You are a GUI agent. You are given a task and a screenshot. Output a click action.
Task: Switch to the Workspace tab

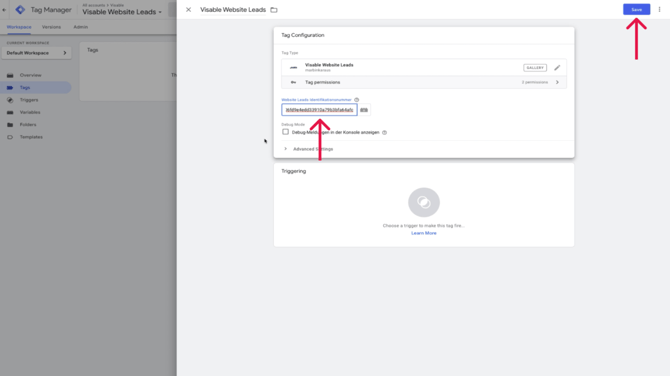click(19, 27)
